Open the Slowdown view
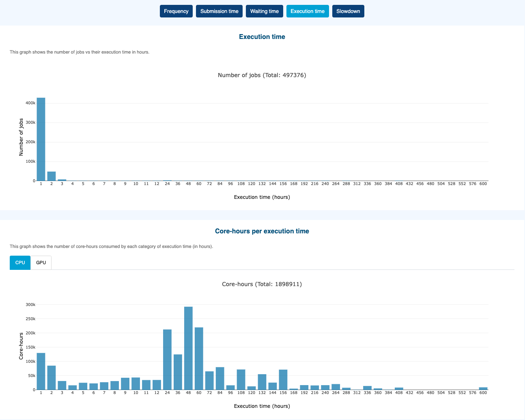The width and height of the screenshot is (525, 420). [348, 11]
